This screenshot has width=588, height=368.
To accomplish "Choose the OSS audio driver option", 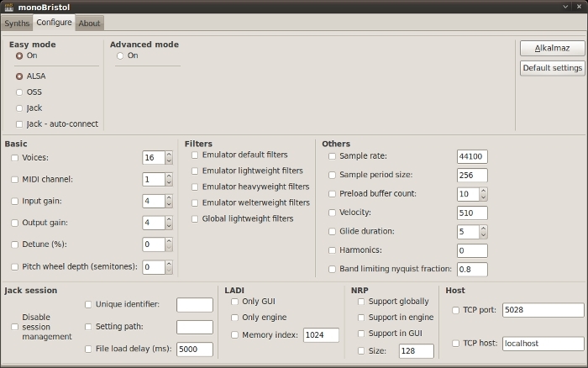I will click(19, 92).
